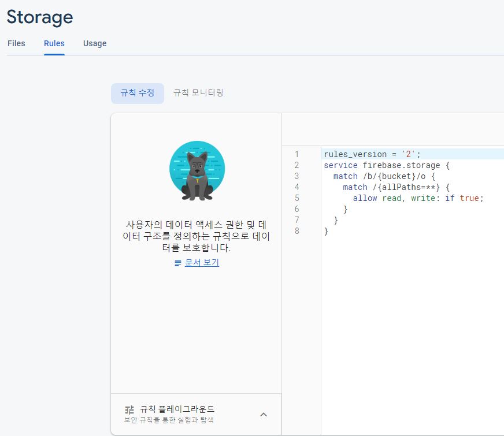
Task: Expand the 규칙 플레이그라운드 chevron
Action: point(264,415)
